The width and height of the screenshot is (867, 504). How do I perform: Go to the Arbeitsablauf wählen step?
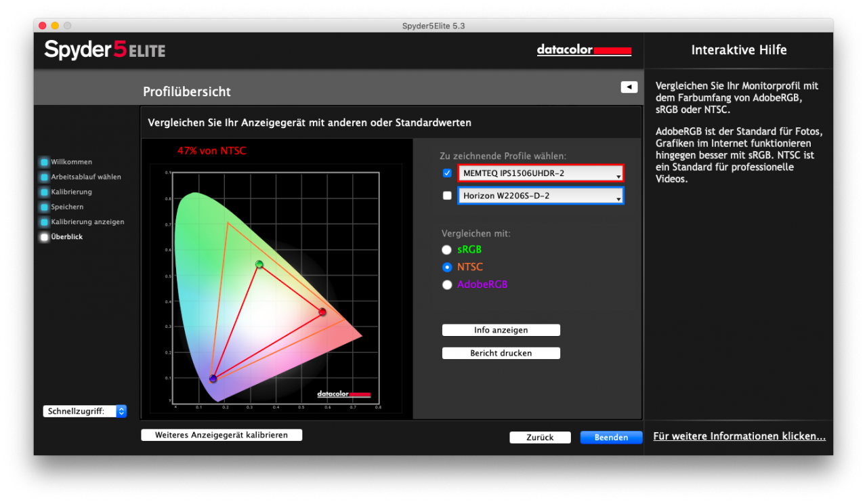click(x=86, y=177)
